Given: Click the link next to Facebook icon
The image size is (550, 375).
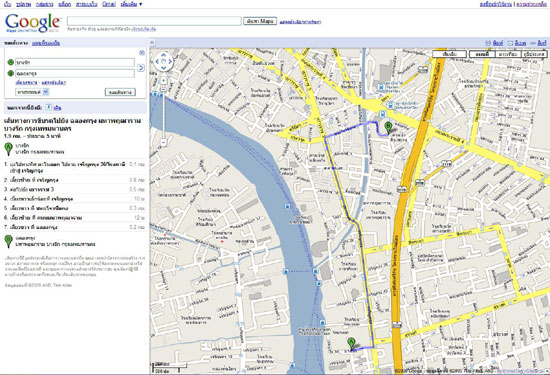Looking at the screenshot, I should (x=58, y=108).
